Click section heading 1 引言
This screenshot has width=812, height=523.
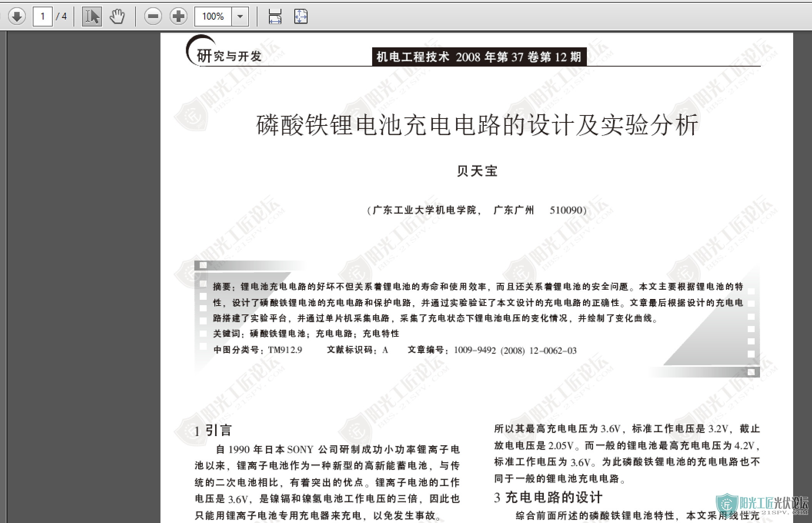(213, 430)
